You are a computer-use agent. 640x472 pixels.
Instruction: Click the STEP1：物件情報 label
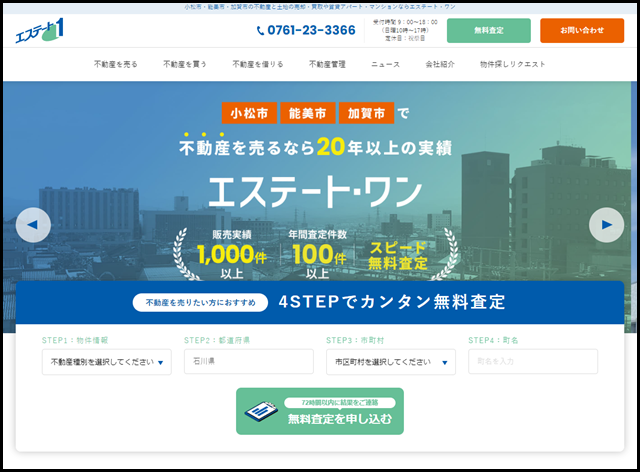point(75,340)
